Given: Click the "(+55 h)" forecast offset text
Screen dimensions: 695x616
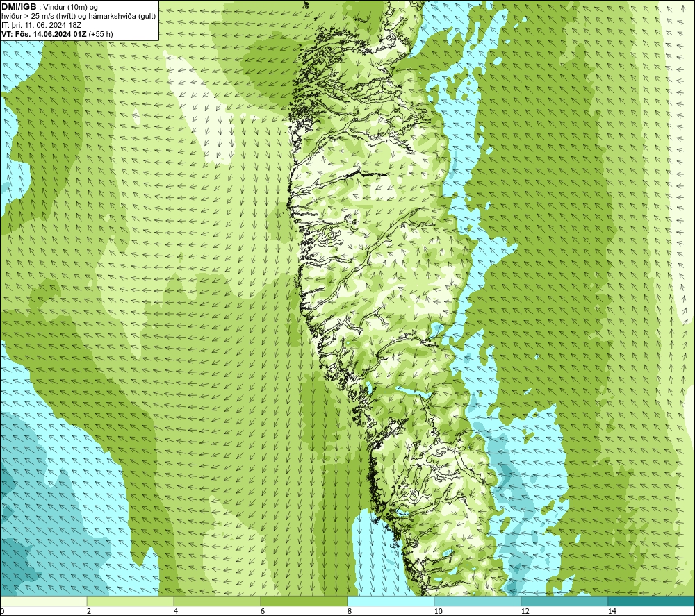Looking at the screenshot, I should click(101, 33).
